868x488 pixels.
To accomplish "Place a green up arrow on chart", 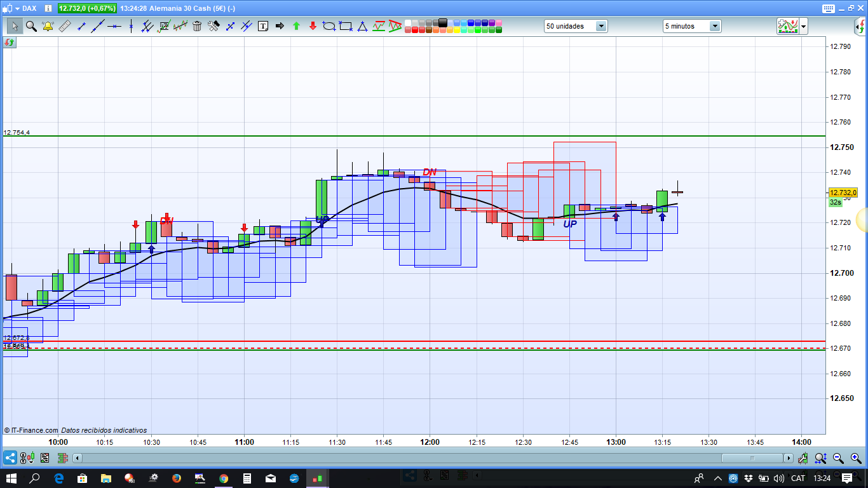I will click(x=296, y=26).
